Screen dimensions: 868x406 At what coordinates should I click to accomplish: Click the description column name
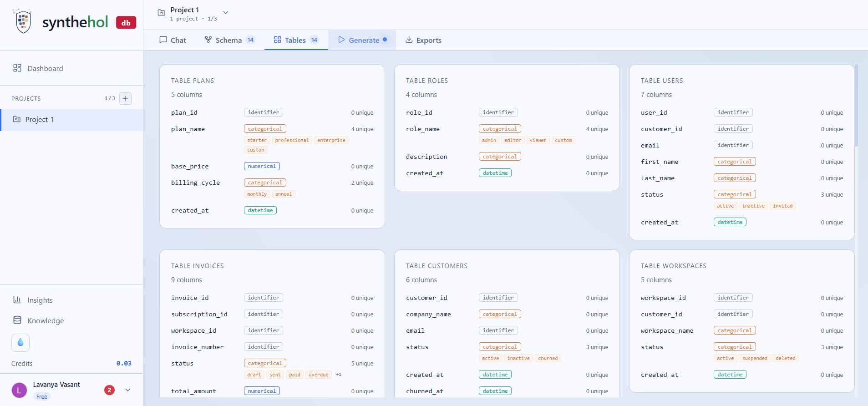tap(426, 157)
